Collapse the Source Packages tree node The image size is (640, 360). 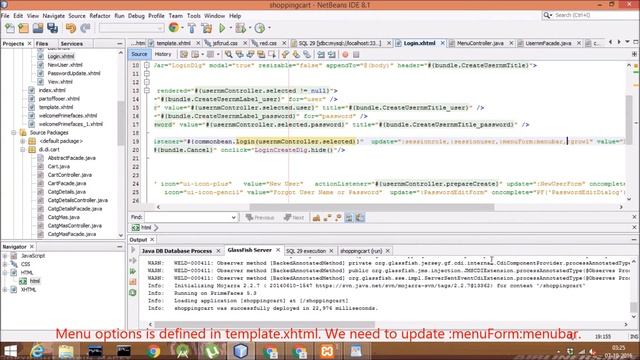point(14,133)
